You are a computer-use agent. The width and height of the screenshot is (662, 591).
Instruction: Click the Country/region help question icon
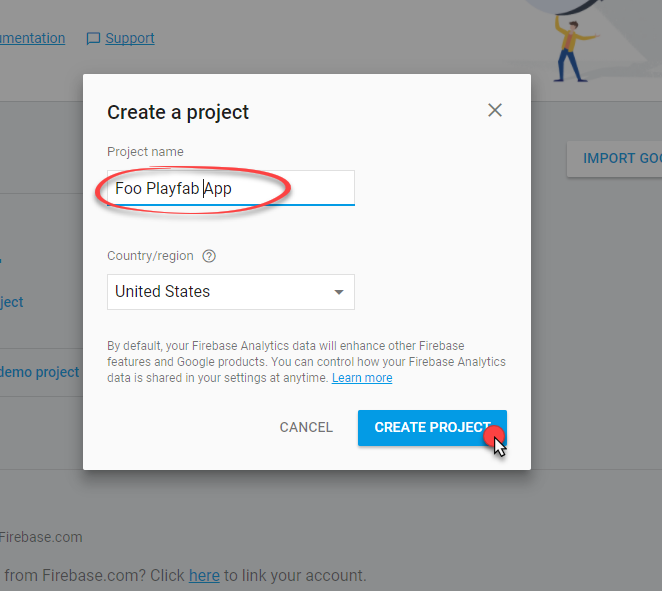(209, 256)
